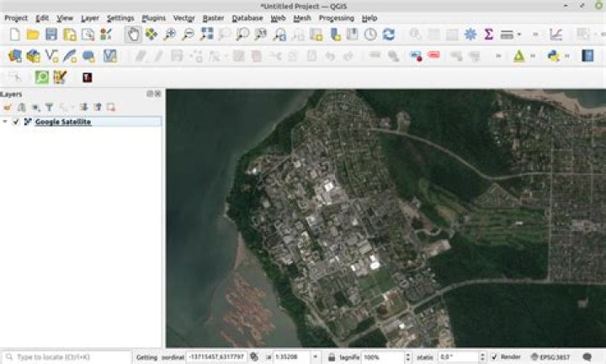Image resolution: width=606 pixels, height=364 pixels.
Task: Select the Pan Map hand tool
Action: click(133, 34)
